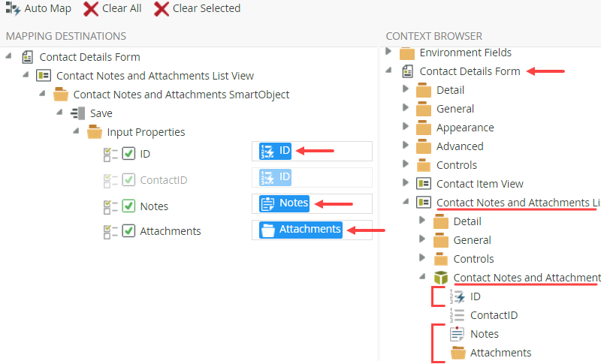Expand the Environment Fields node
601x364 pixels.
tap(388, 52)
